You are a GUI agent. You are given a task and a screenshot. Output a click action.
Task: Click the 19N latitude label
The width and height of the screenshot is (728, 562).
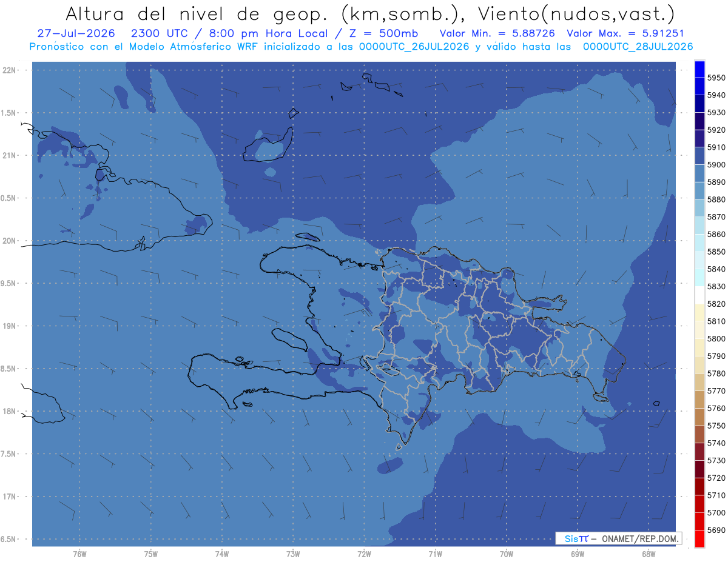[9, 326]
